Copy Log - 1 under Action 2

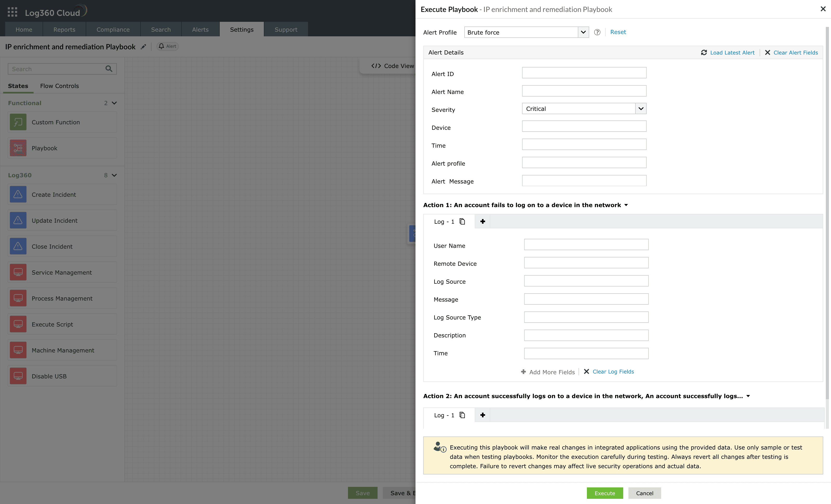pyautogui.click(x=463, y=415)
